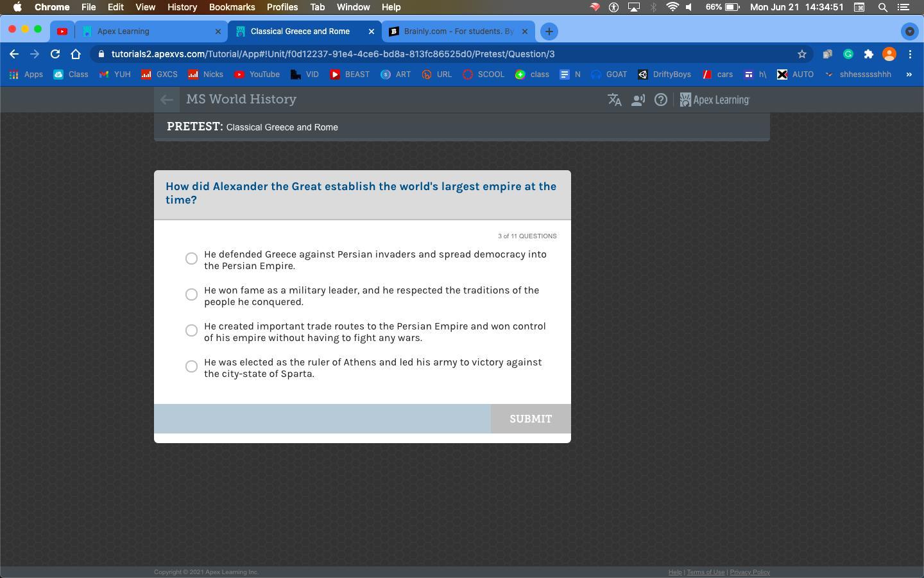
Task: Open the YouTube bookmark
Action: click(257, 74)
